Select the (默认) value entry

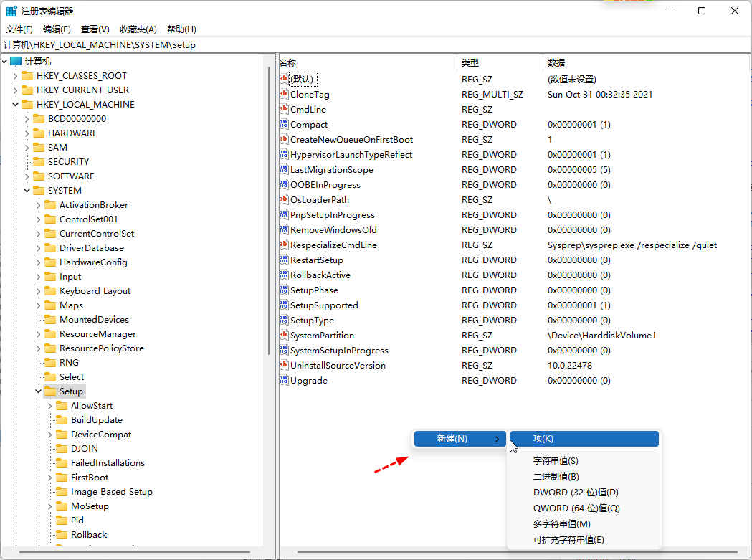pyautogui.click(x=303, y=79)
